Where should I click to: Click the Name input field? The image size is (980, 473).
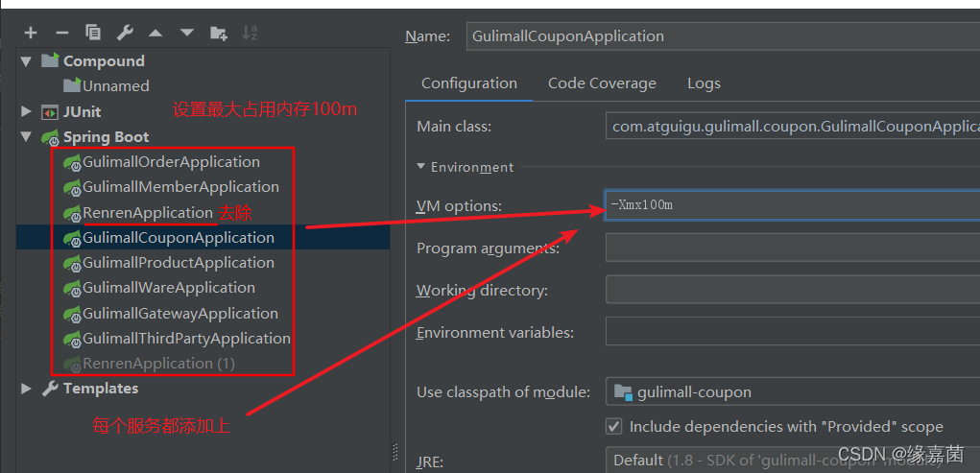click(x=723, y=36)
